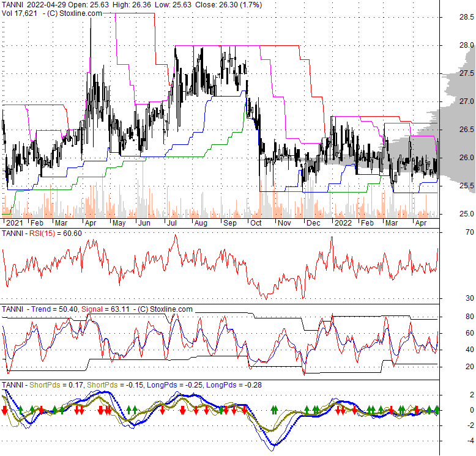Click the 40 level on Trend axis

(x=470, y=350)
